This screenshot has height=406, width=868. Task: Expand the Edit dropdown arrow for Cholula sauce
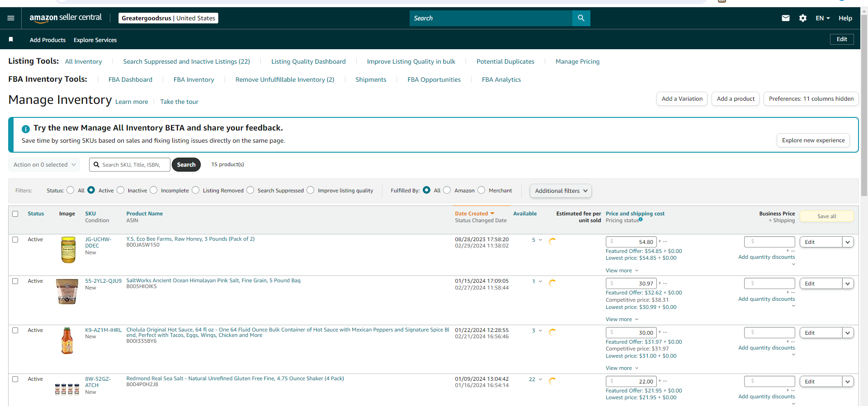tap(848, 333)
